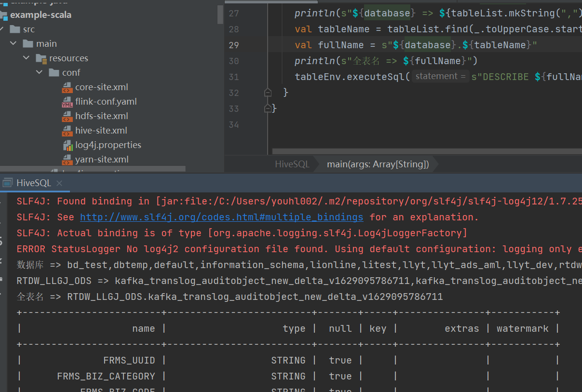582x392 pixels.
Task: Click the 'watermark' table column header
Action: point(523,328)
